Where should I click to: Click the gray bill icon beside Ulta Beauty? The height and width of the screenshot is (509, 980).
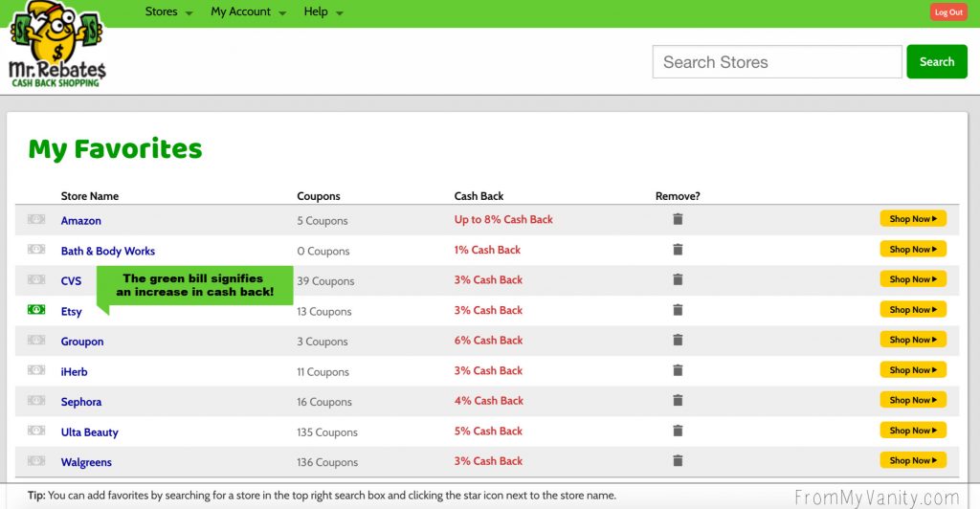click(36, 431)
